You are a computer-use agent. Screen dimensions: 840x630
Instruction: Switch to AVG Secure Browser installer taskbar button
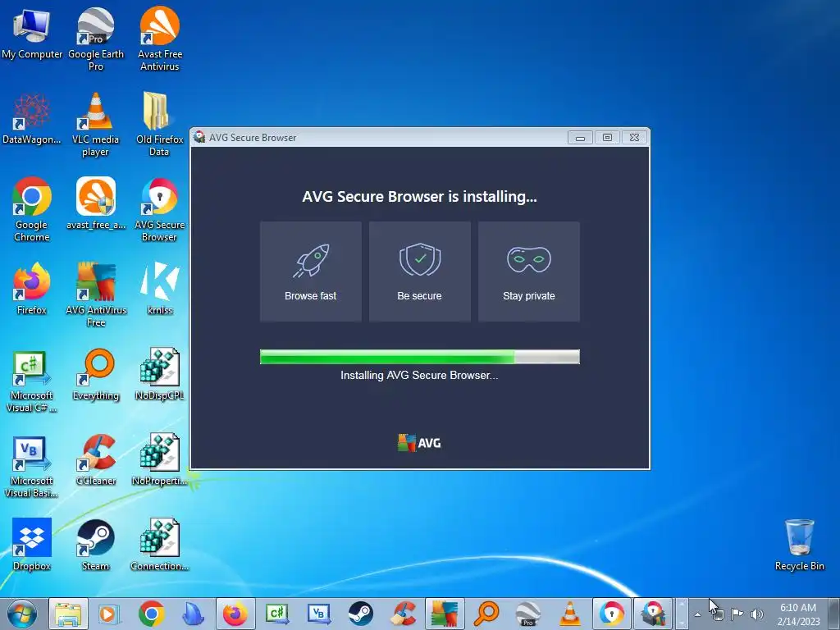(x=654, y=614)
